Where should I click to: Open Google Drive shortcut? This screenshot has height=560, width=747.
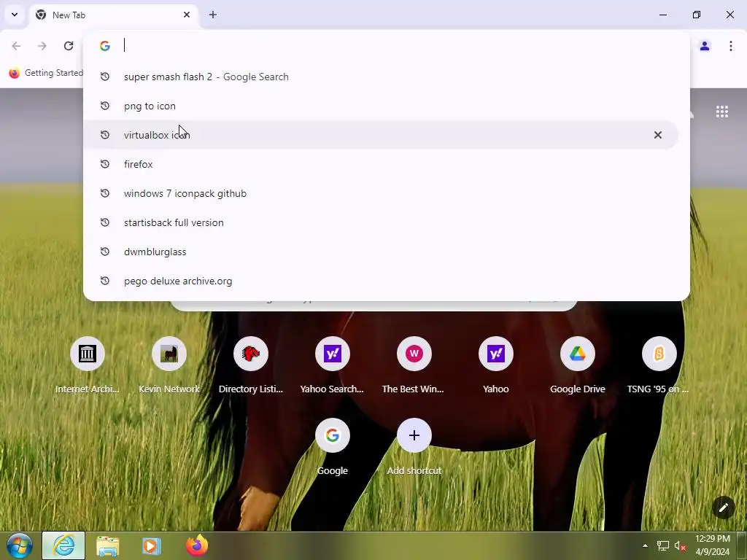point(578,366)
